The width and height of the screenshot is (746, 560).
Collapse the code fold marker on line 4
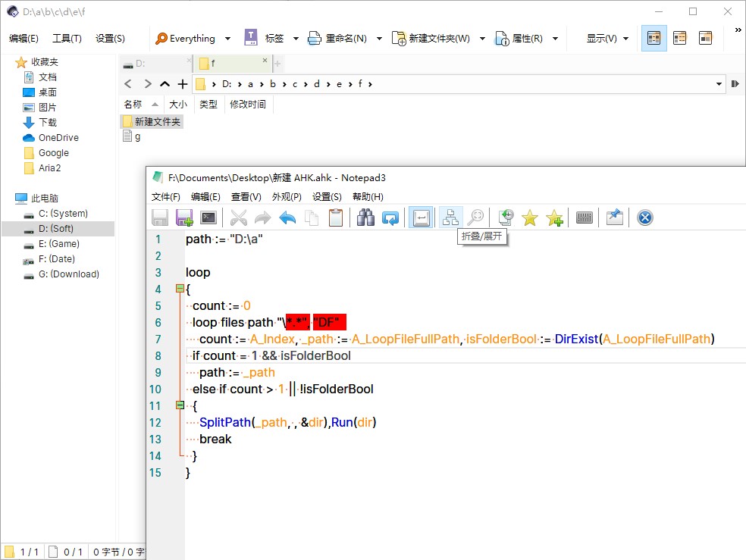(180, 289)
